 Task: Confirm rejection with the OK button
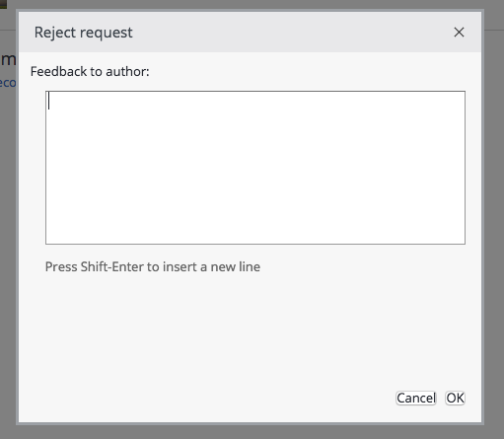455,399
